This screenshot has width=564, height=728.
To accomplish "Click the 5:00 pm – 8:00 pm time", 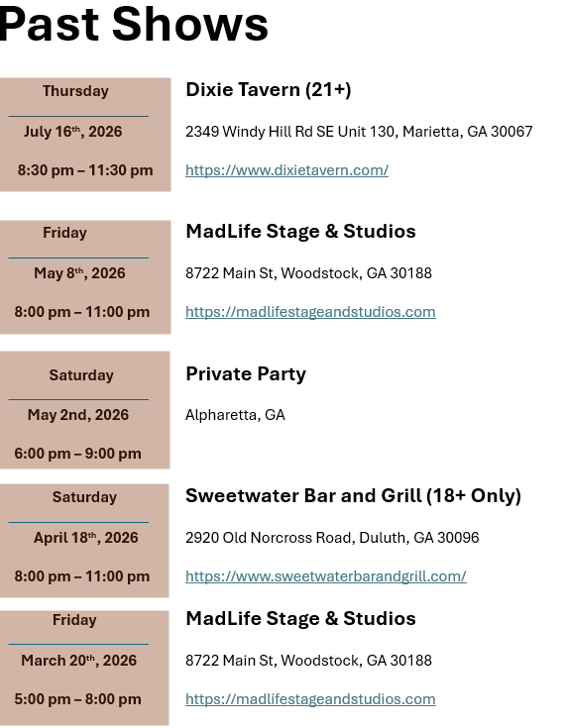I will tap(77, 699).
